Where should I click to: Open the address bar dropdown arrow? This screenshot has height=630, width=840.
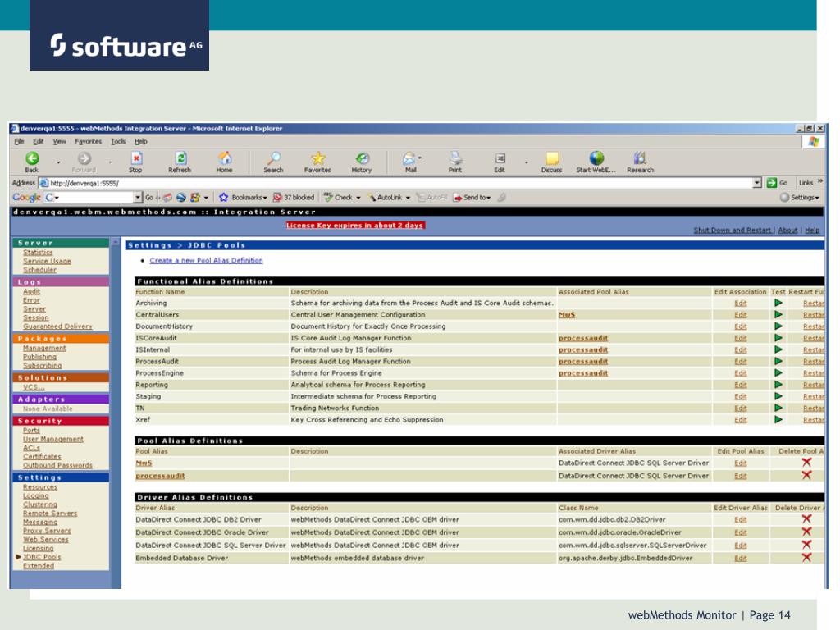[x=757, y=183]
